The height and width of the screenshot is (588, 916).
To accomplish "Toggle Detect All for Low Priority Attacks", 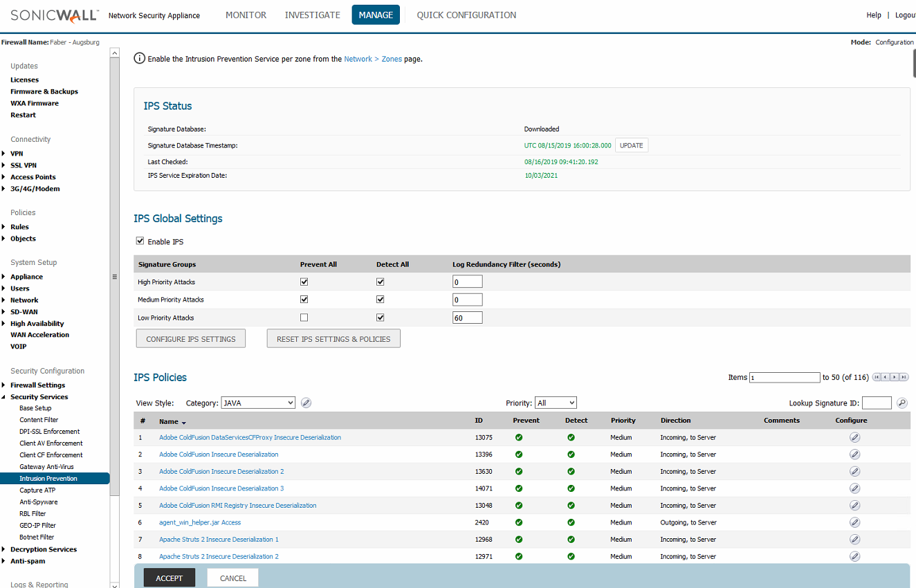I will tap(380, 318).
